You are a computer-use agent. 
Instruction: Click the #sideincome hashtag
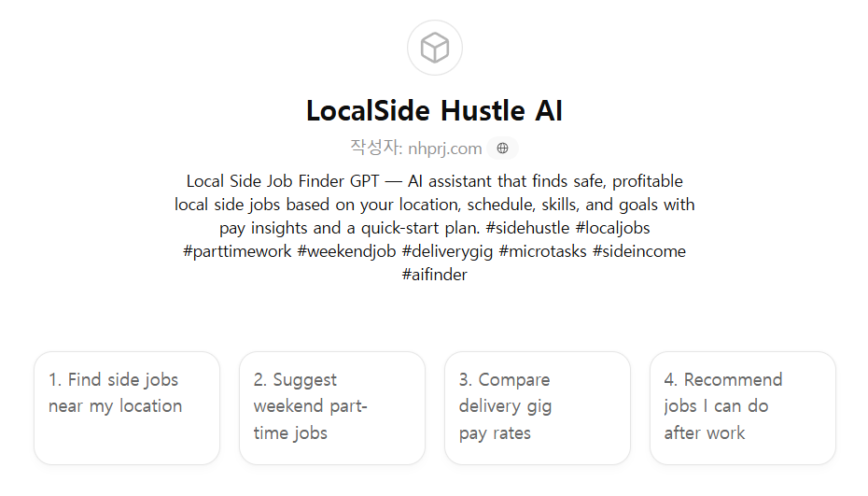click(639, 251)
